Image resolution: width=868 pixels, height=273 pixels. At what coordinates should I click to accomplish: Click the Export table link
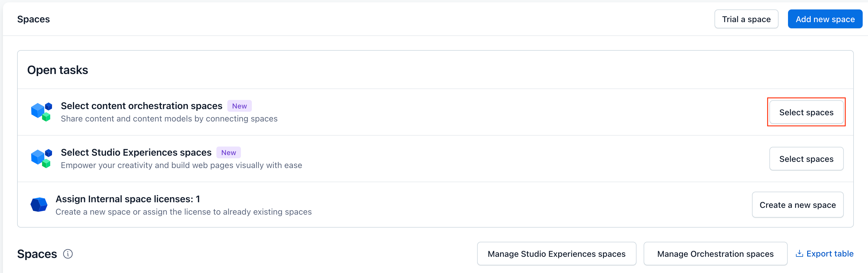tap(830, 254)
